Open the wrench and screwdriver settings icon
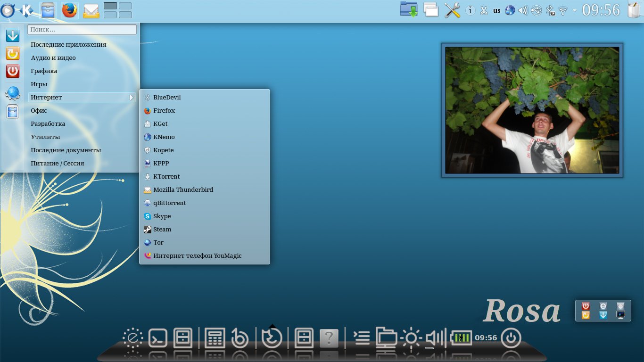644x362 pixels. [452, 10]
